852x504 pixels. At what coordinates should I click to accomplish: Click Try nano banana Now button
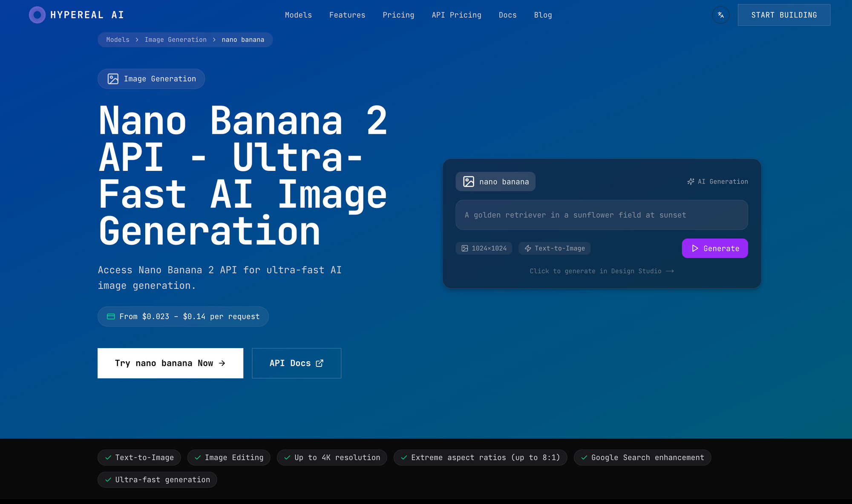[170, 363]
